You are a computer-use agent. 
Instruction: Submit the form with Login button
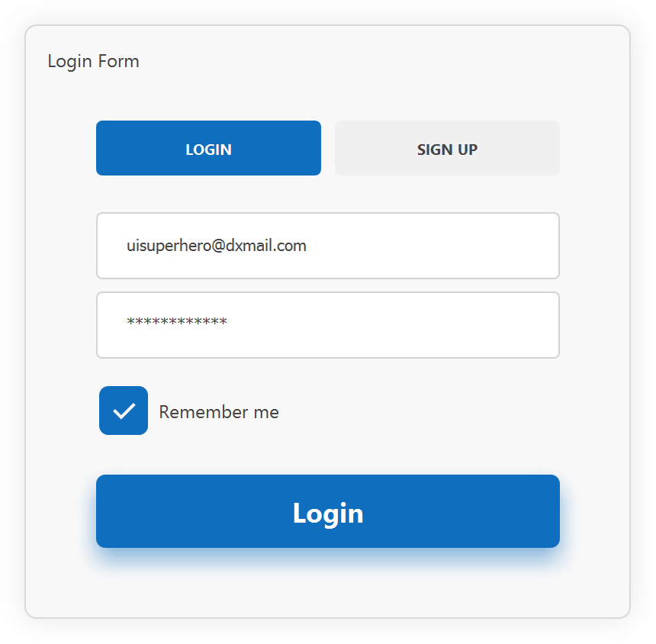tap(328, 511)
